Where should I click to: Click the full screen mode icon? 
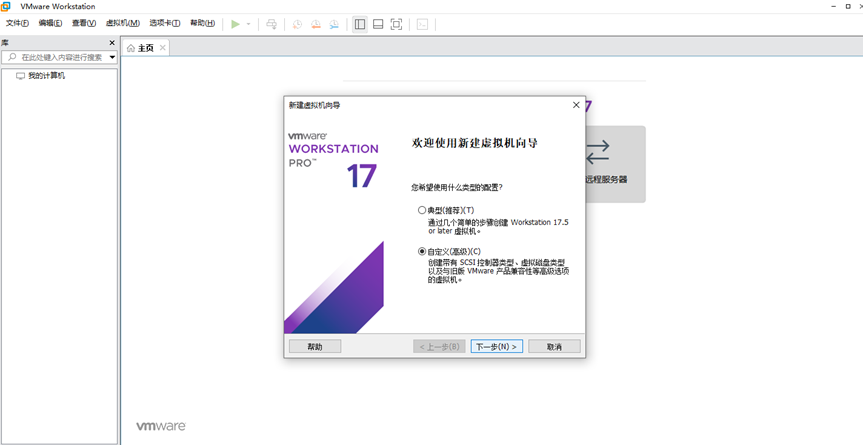396,24
